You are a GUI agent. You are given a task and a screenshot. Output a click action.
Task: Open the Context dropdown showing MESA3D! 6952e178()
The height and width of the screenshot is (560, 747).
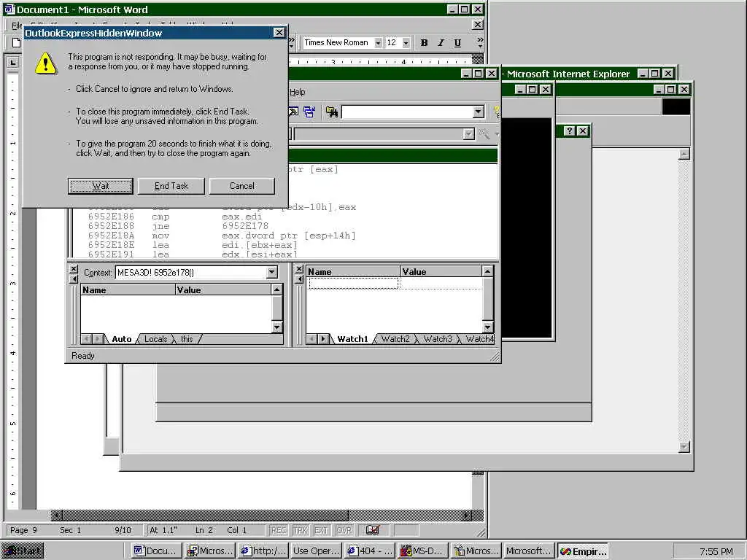click(x=272, y=273)
